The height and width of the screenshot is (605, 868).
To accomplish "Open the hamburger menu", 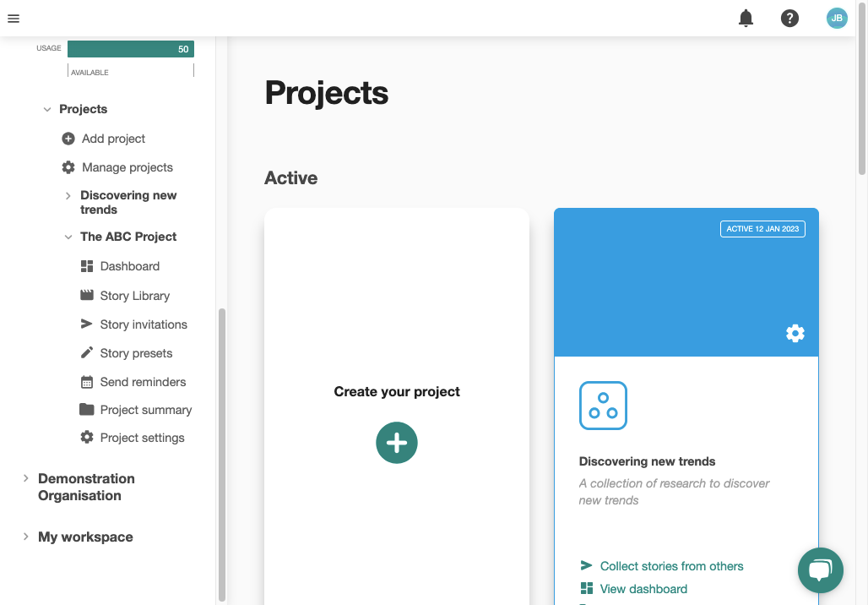I will (x=14, y=19).
